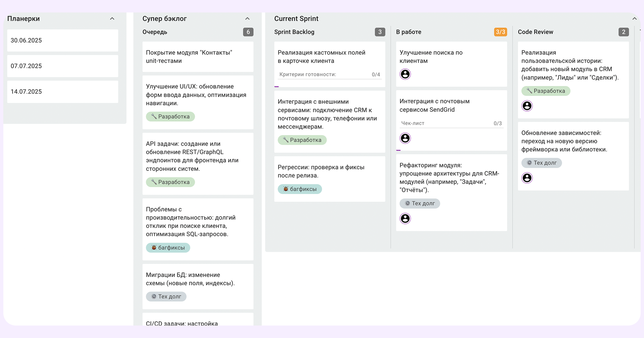644x338 pixels.
Task: Open the Чек-лист 0/3 on SendGrid card
Action: pos(451,123)
